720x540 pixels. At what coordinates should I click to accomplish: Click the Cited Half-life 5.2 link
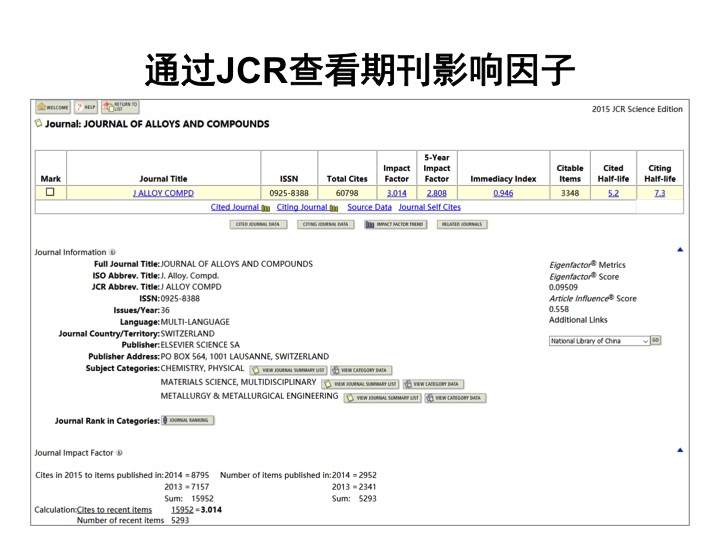pyautogui.click(x=613, y=193)
